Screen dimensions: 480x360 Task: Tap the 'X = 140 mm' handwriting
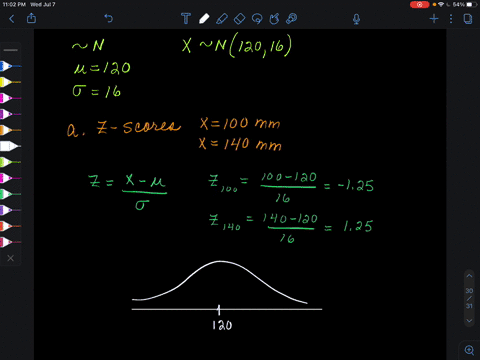tap(240, 144)
